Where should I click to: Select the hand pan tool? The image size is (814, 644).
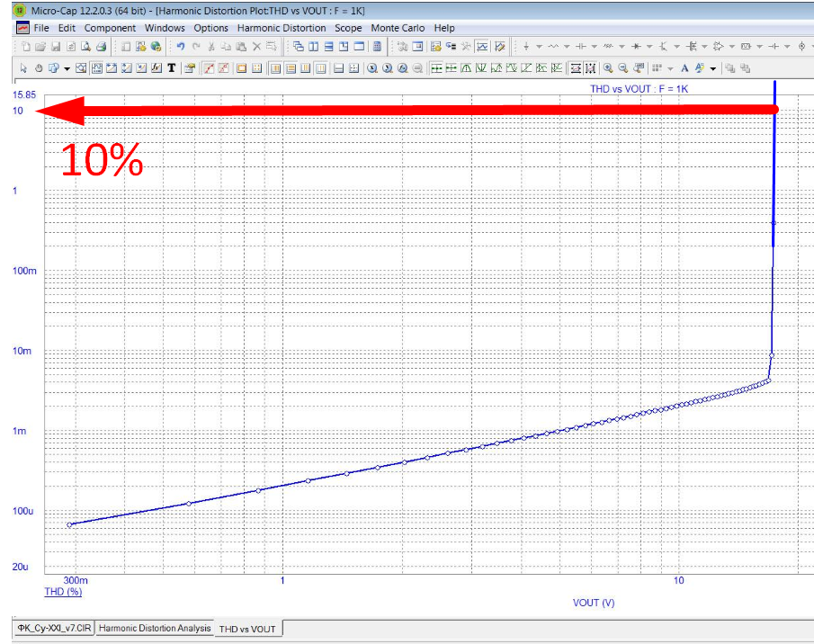(x=39, y=68)
